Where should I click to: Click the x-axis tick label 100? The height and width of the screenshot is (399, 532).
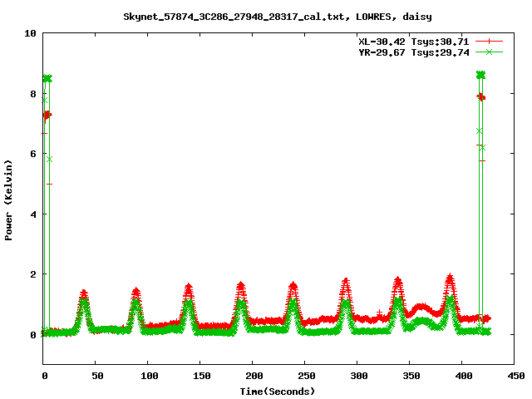coord(150,376)
